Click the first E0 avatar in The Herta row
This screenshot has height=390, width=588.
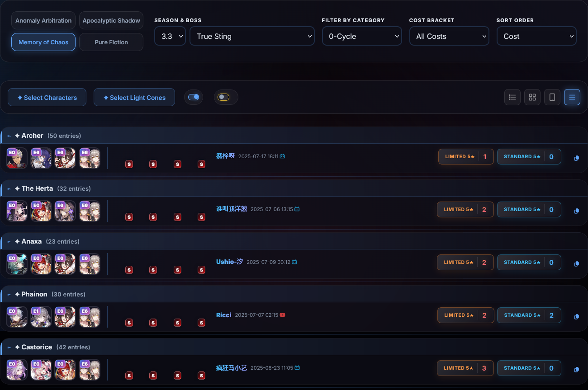(x=17, y=211)
